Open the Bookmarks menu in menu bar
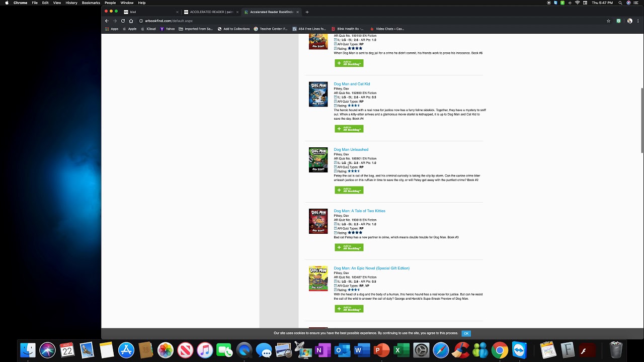 point(91,3)
